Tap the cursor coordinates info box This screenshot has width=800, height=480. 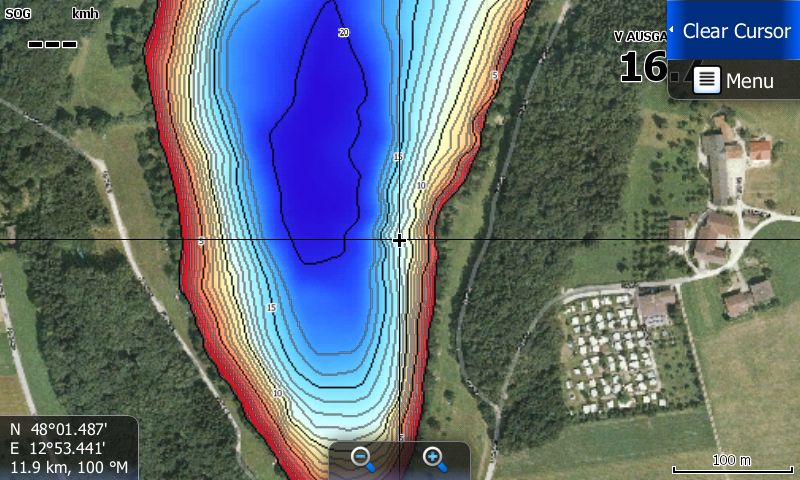coord(68,447)
